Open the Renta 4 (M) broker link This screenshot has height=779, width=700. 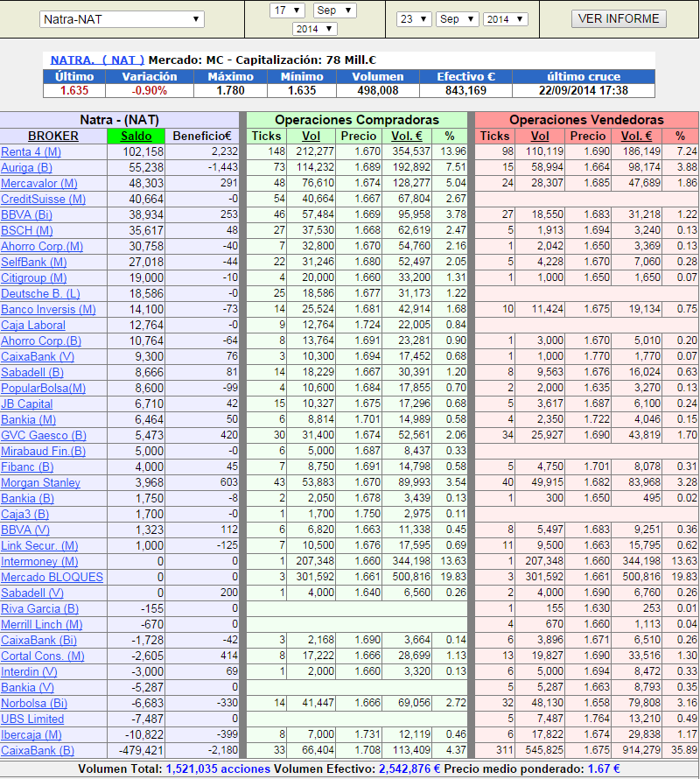pyautogui.click(x=31, y=152)
